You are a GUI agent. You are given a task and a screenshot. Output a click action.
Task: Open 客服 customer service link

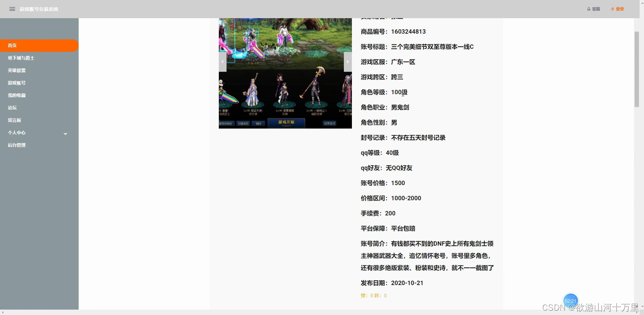(594, 9)
